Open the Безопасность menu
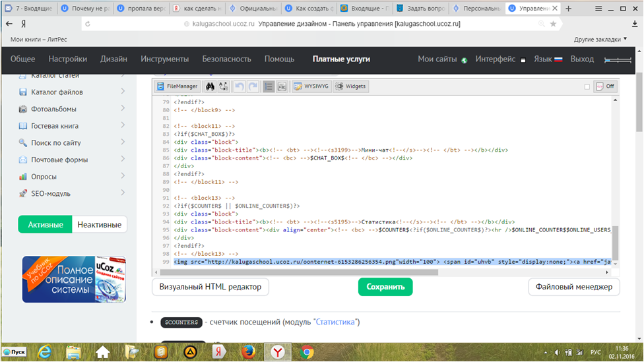This screenshot has width=644, height=362. (x=226, y=59)
